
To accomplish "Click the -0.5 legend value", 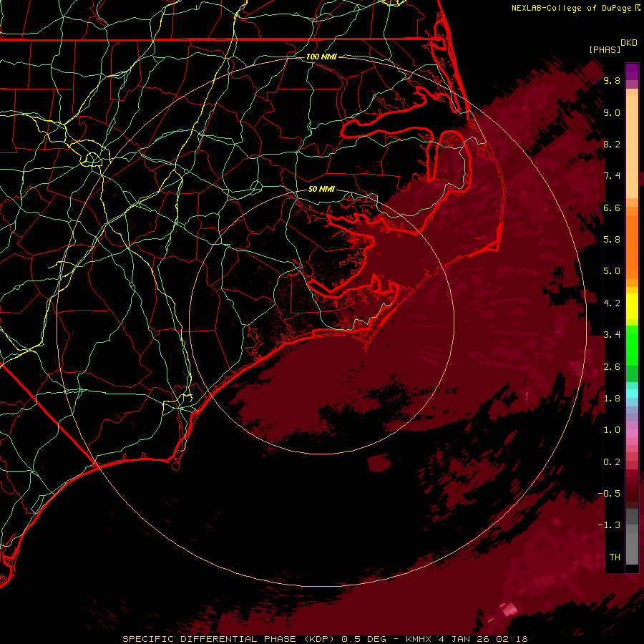I will (609, 494).
